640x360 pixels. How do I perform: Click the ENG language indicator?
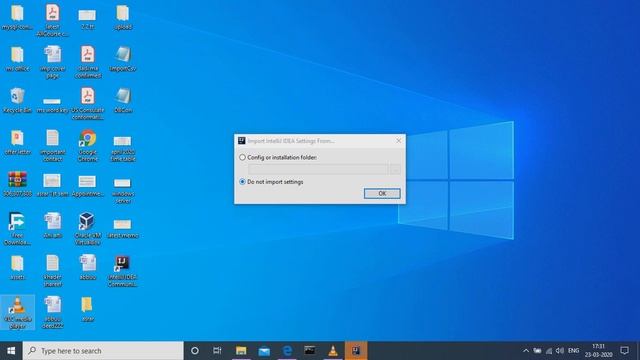573,351
